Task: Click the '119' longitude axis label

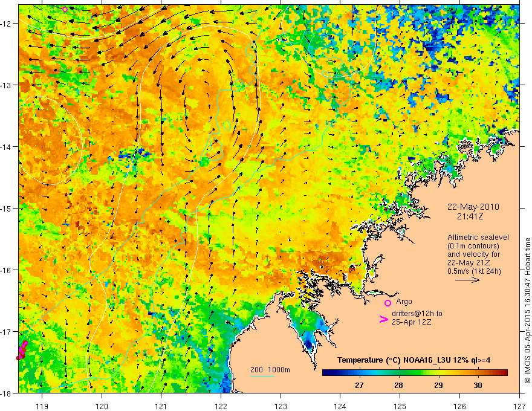Action: pos(42,406)
